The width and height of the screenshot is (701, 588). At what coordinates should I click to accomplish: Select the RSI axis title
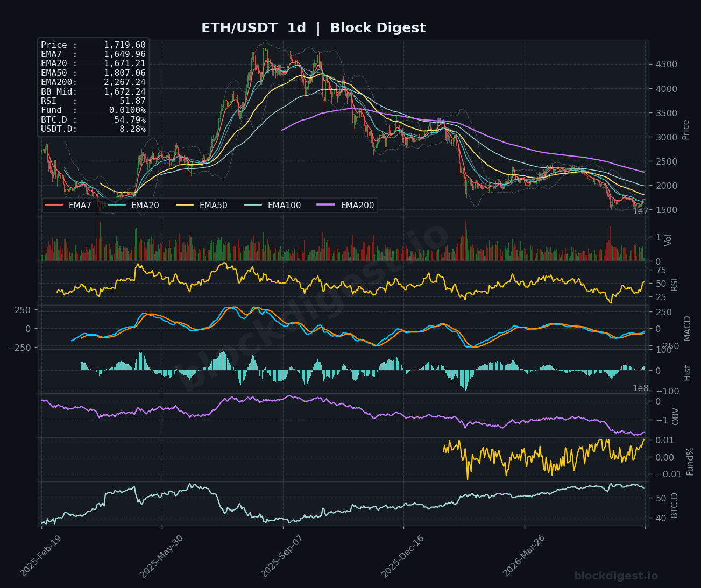(x=674, y=284)
